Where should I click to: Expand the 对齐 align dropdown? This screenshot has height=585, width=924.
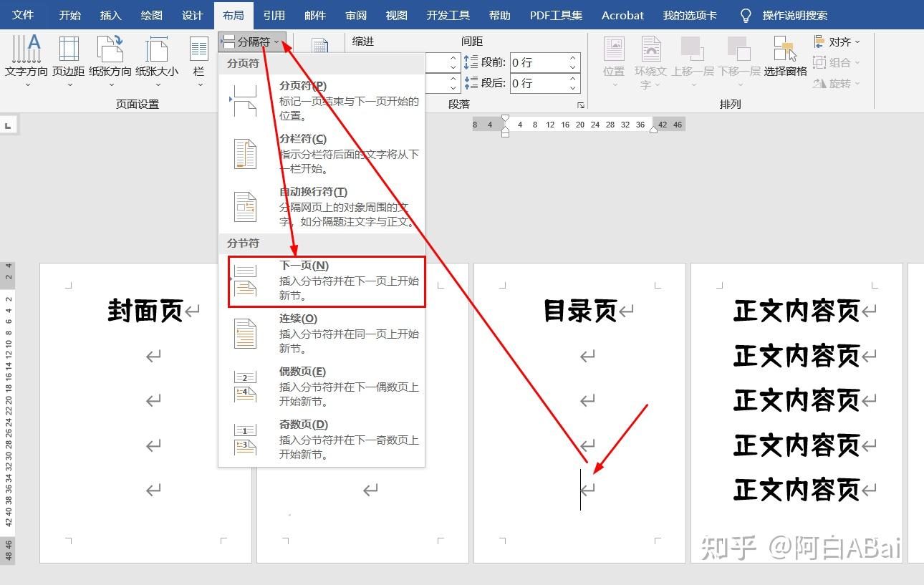coord(837,42)
